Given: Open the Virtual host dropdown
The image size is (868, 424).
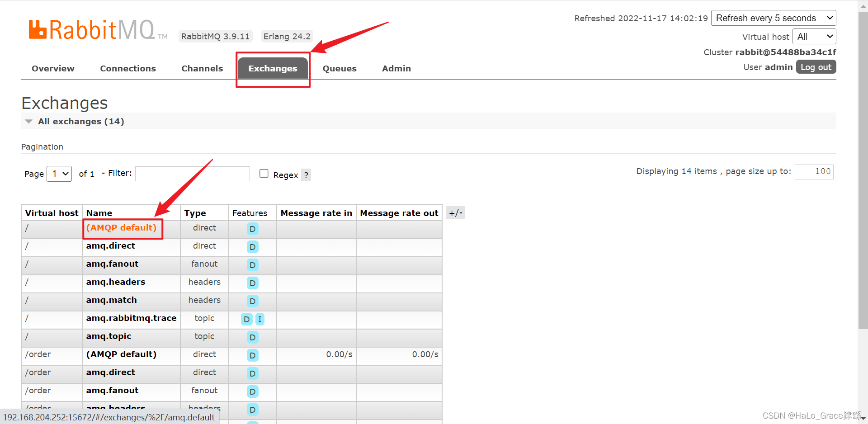Looking at the screenshot, I should point(814,37).
